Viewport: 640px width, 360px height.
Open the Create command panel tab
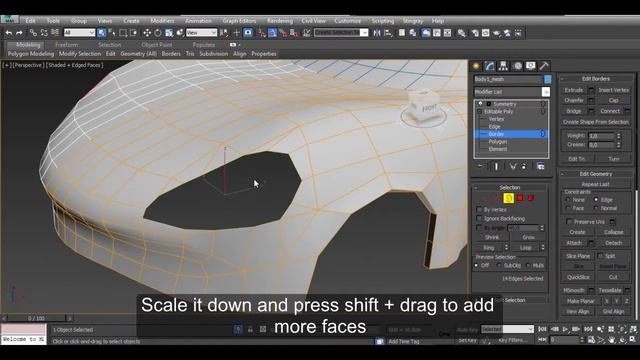[476, 66]
